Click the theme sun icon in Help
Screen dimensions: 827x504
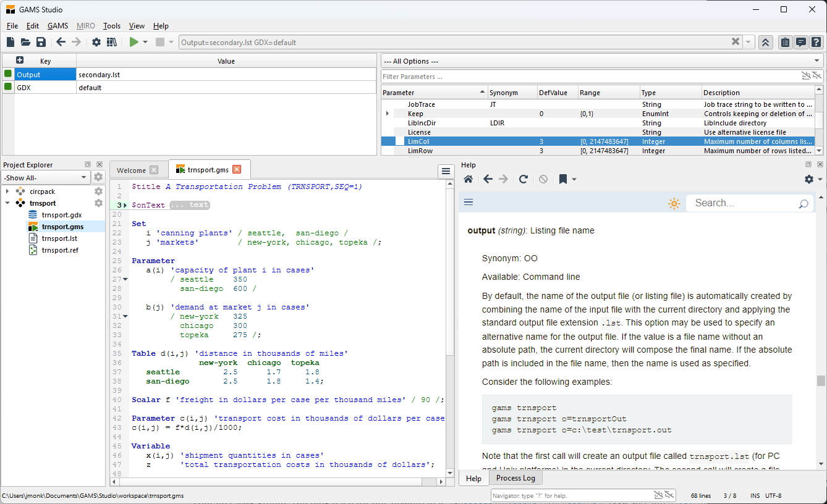pos(674,203)
